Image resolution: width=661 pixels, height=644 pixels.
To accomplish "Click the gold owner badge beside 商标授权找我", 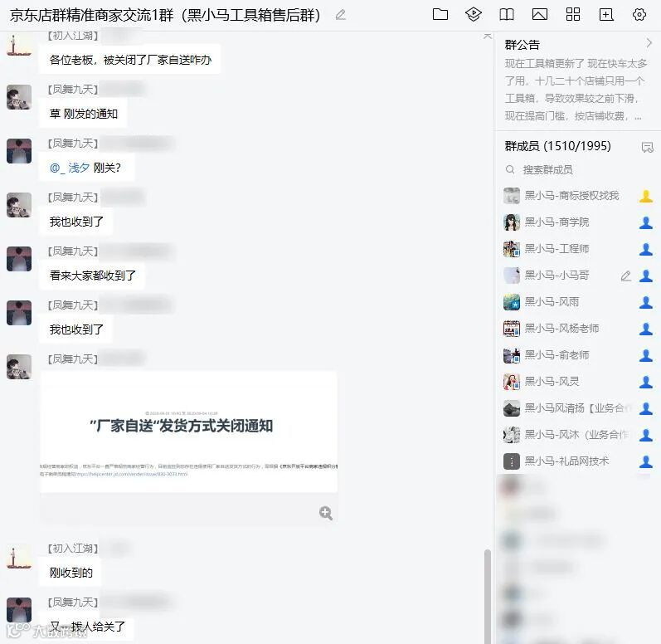I will (646, 196).
